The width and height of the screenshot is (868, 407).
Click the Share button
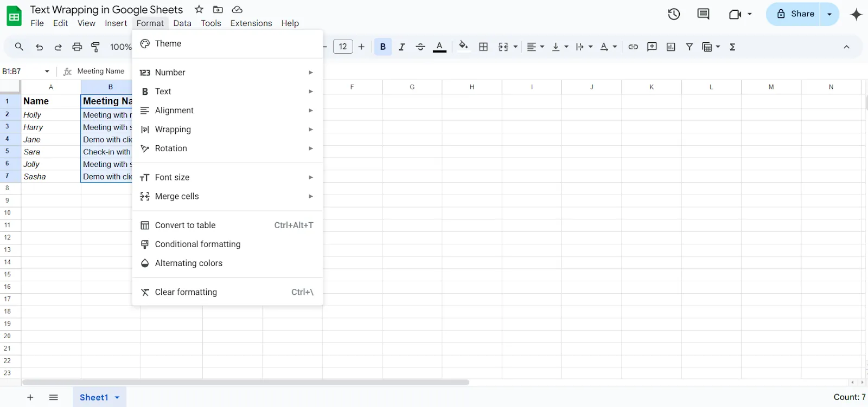(795, 14)
